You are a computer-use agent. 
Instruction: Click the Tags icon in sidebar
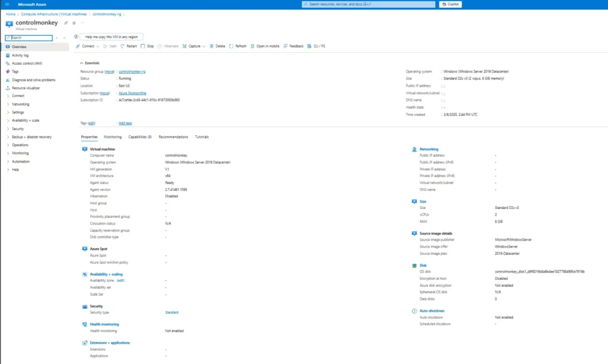(8, 71)
